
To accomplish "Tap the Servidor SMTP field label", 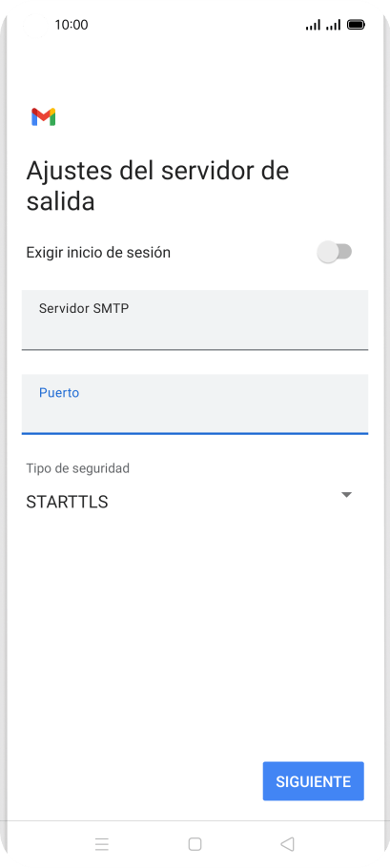I will tap(84, 308).
